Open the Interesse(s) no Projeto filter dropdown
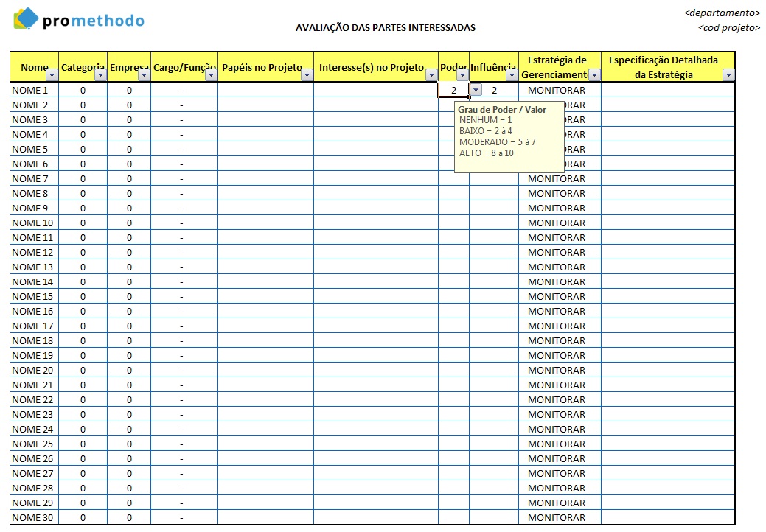Image resolution: width=766 pixels, height=532 pixels. tap(431, 74)
